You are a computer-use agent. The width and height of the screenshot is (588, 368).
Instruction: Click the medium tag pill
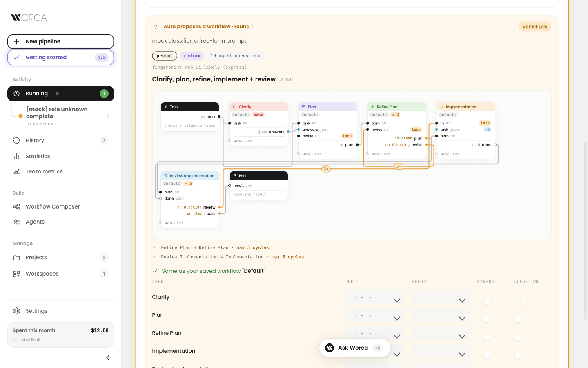pos(192,56)
